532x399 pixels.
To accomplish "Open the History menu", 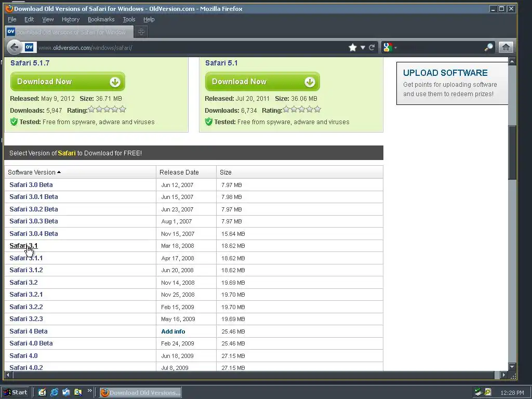I will 71,19.
